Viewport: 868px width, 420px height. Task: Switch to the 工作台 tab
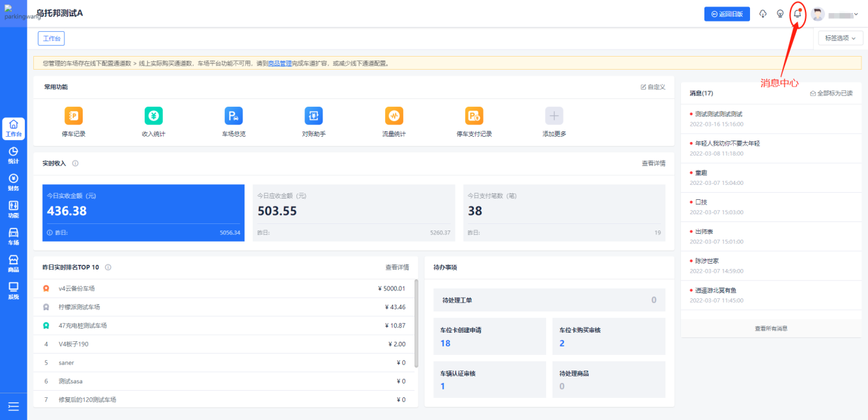(x=51, y=38)
